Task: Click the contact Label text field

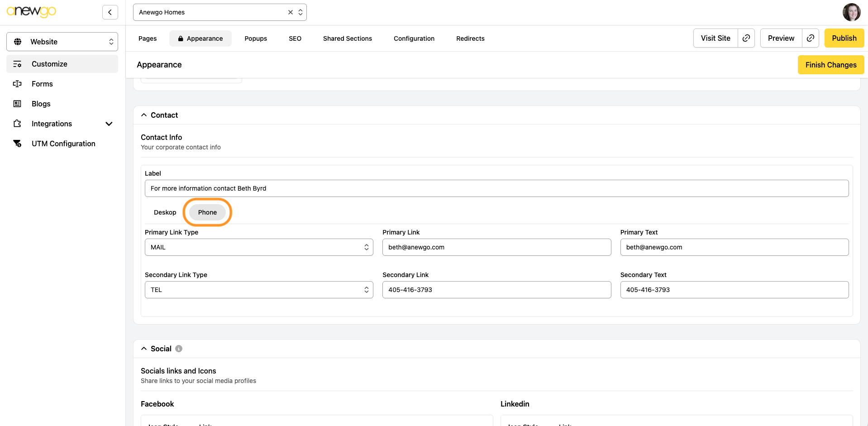Action: pyautogui.click(x=496, y=188)
